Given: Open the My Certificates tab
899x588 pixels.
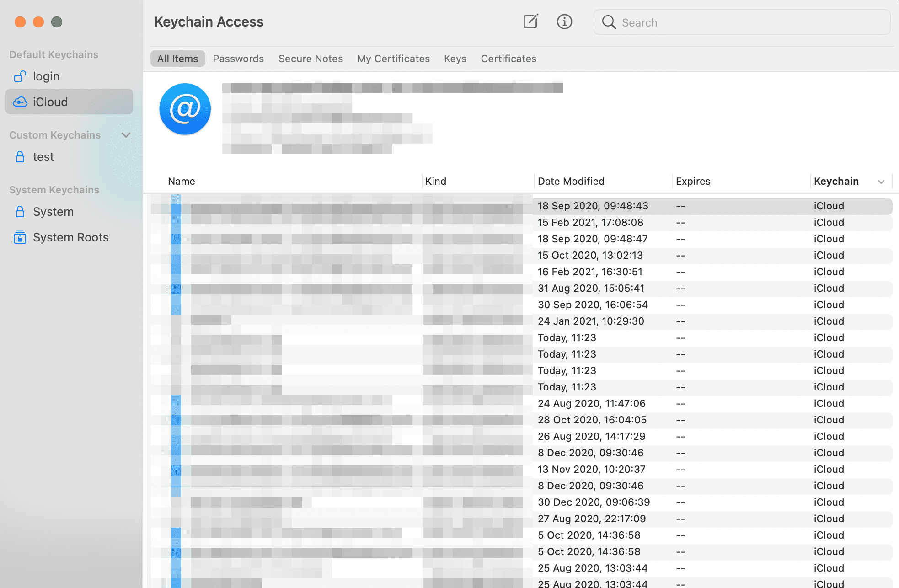Looking at the screenshot, I should [393, 59].
